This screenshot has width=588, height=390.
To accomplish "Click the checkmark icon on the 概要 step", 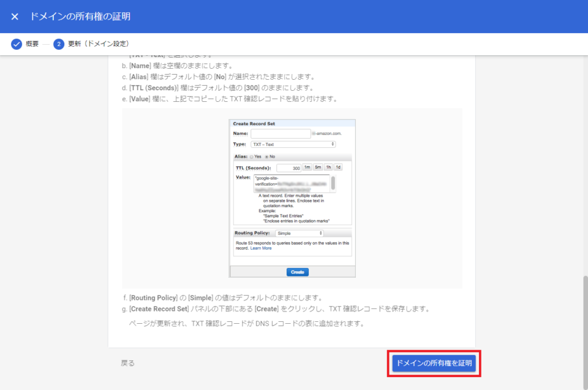I will [x=15, y=44].
